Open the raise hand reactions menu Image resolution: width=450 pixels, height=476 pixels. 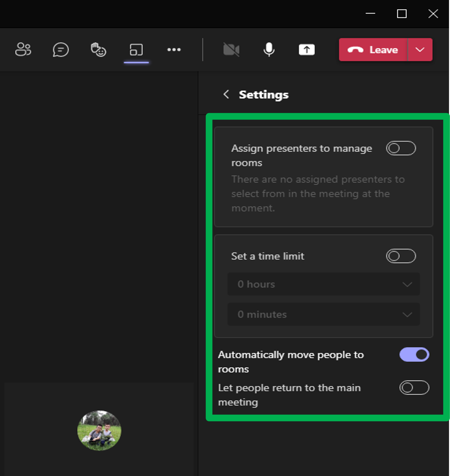click(x=98, y=50)
